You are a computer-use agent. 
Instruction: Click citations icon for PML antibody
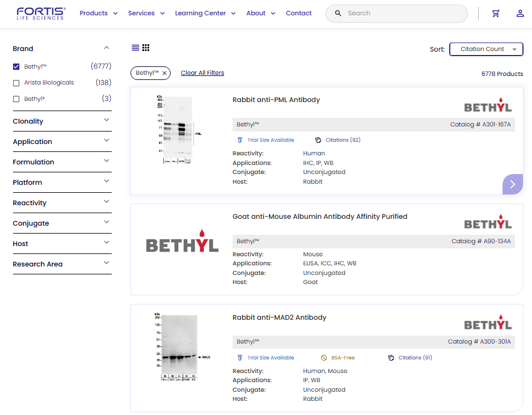pyautogui.click(x=318, y=140)
